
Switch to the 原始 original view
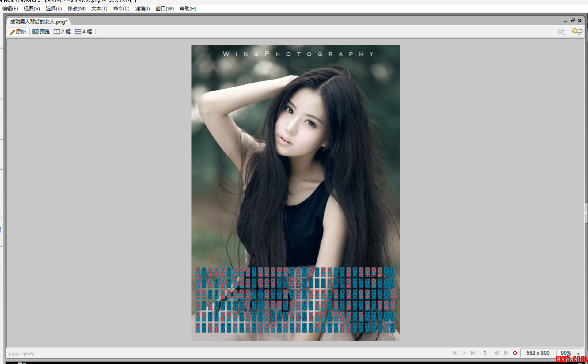(18, 32)
